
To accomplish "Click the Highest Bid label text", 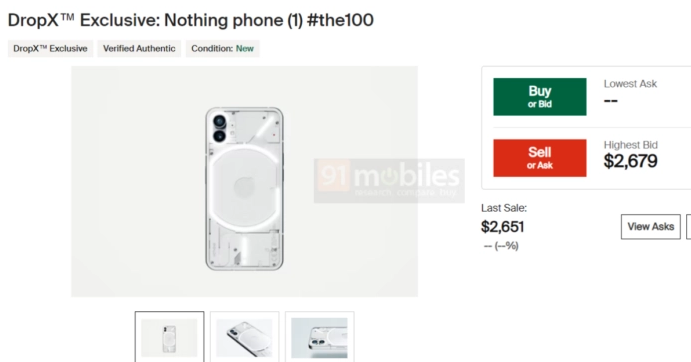I will (x=631, y=145).
